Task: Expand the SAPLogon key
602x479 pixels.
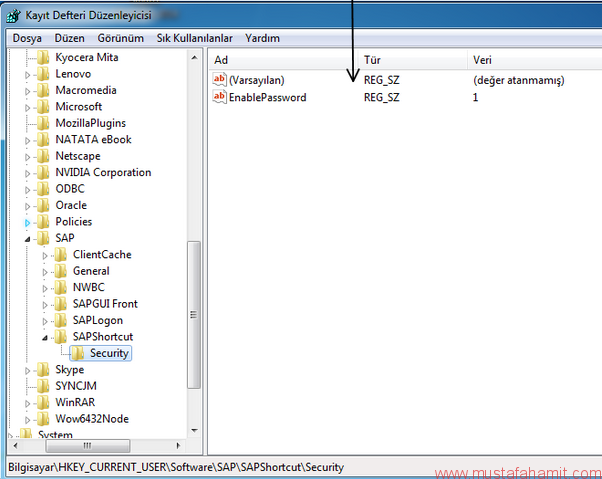Action: coord(45,321)
